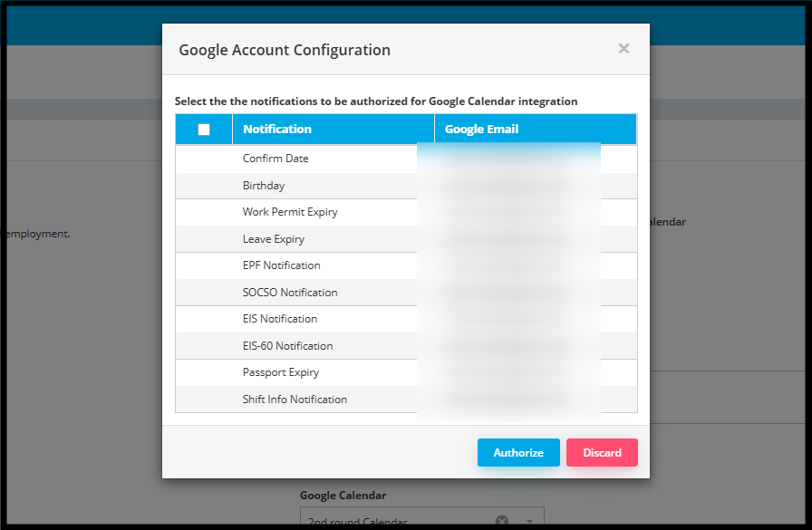Select the Leave Expiry notification row
Viewport: 812px width, 530px height.
pos(406,239)
